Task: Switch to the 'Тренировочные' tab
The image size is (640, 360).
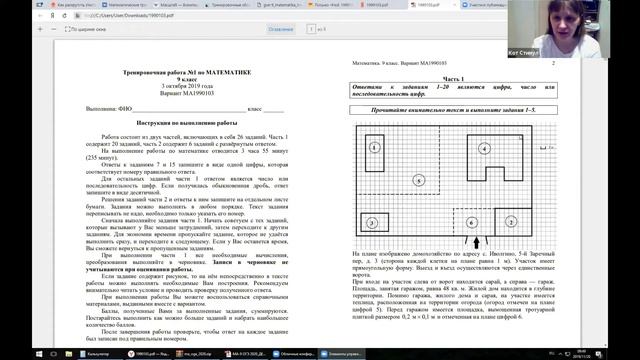Action: pyautogui.click(x=227, y=5)
